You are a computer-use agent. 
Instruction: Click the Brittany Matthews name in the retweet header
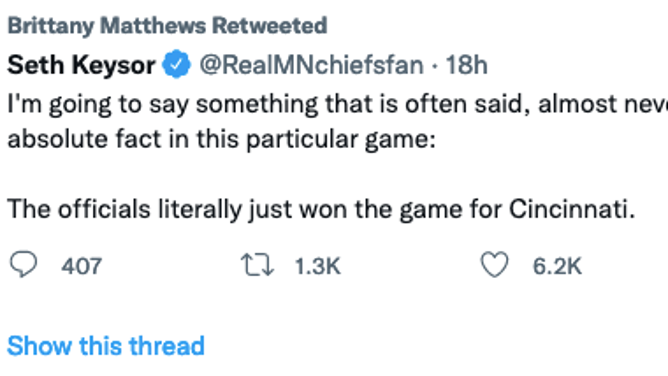click(107, 26)
